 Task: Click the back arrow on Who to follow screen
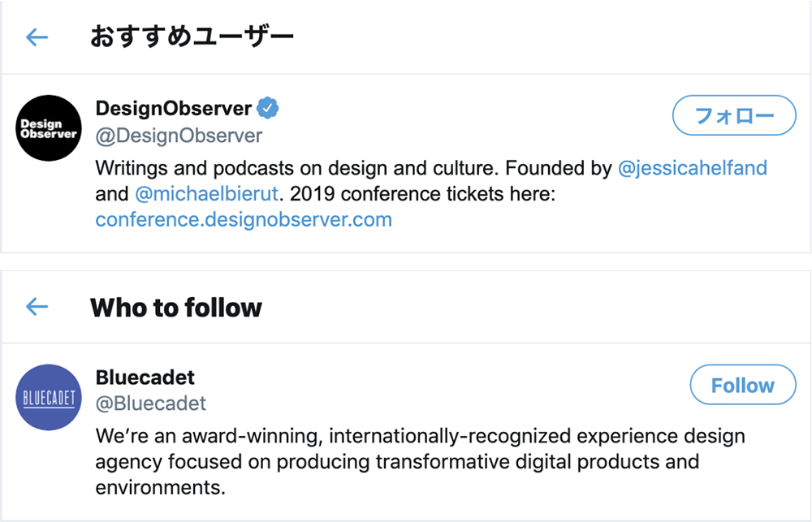coord(37,307)
